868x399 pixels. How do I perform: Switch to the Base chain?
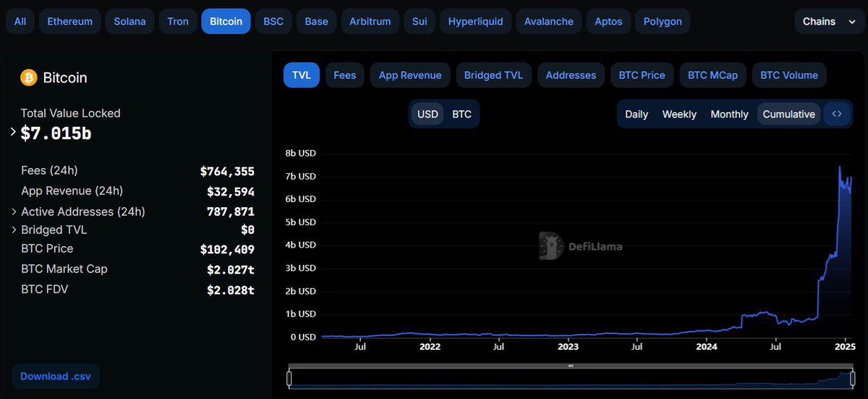tap(316, 22)
